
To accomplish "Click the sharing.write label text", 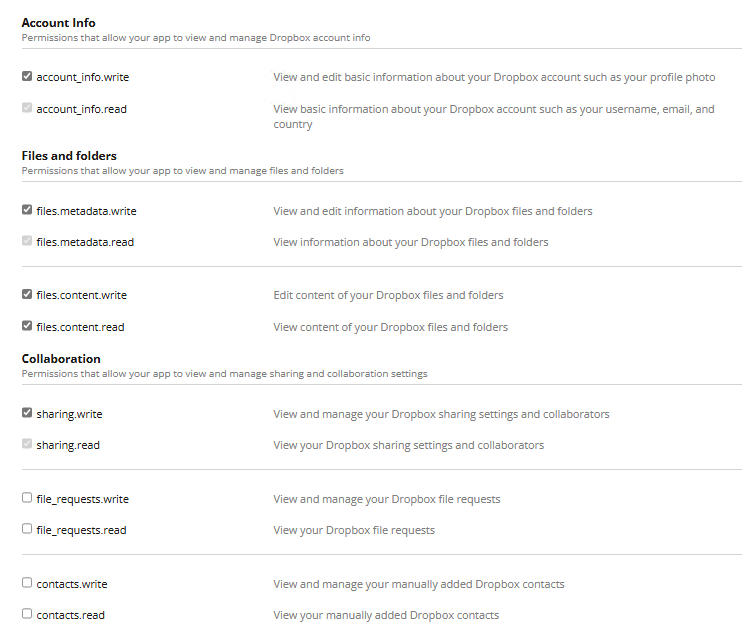I will 69,414.
